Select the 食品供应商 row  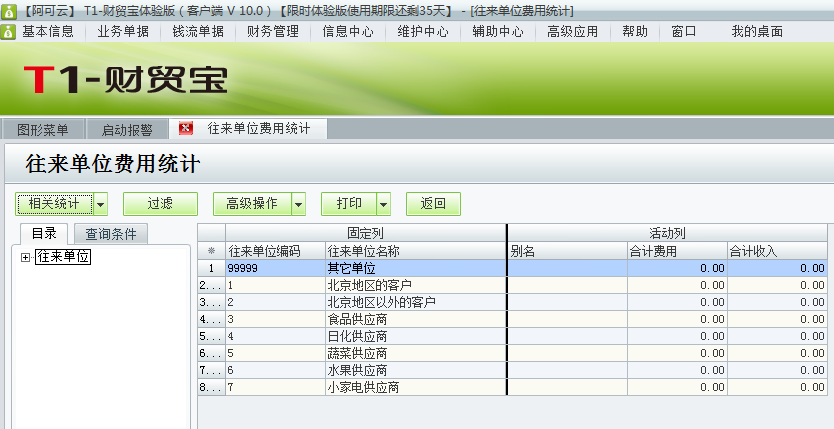click(513, 319)
